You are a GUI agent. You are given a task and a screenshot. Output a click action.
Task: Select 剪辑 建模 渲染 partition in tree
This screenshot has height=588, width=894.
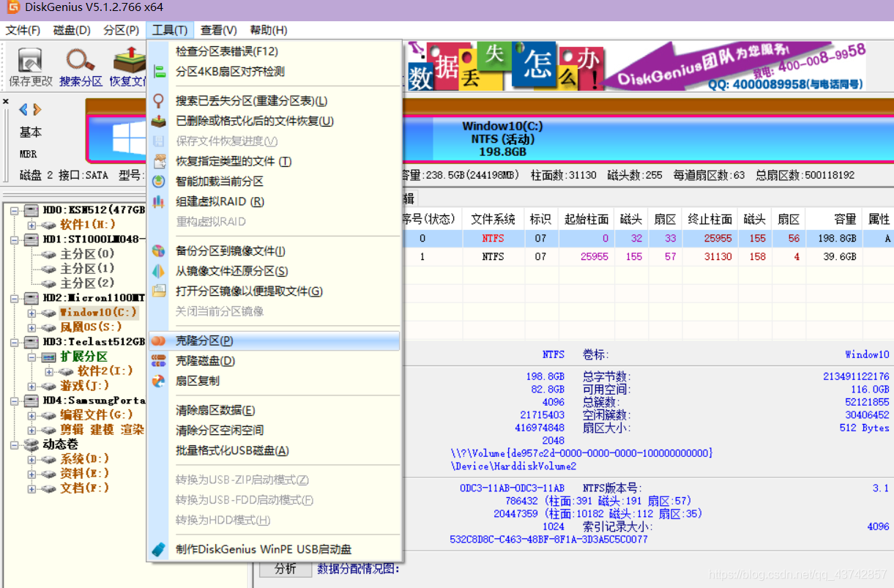click(102, 430)
